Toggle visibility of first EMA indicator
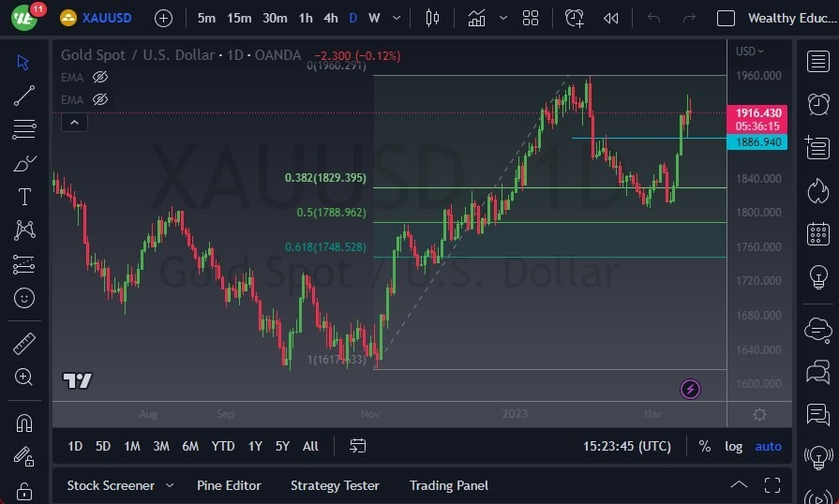This screenshot has height=504, width=839. pyautogui.click(x=100, y=77)
